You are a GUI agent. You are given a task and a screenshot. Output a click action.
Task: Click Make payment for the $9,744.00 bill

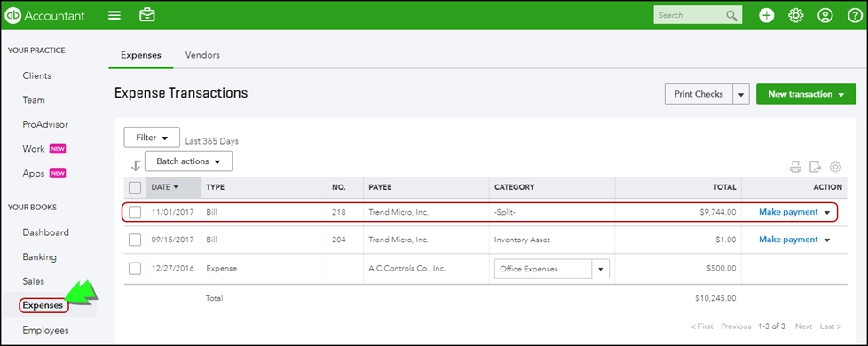[788, 212]
